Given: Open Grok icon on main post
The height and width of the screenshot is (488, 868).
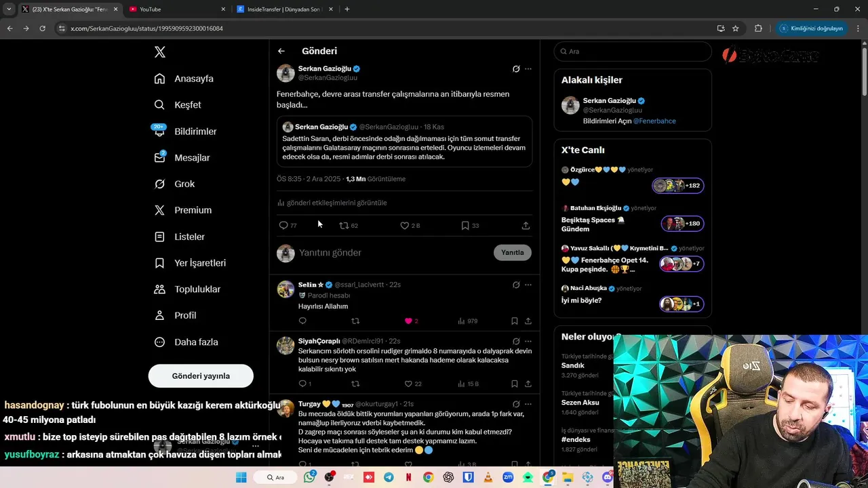Looking at the screenshot, I should [516, 69].
